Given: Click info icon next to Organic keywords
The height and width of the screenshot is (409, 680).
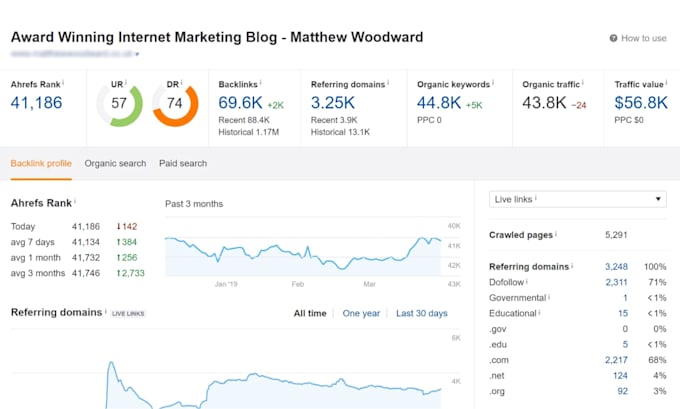Looking at the screenshot, I should [x=493, y=82].
